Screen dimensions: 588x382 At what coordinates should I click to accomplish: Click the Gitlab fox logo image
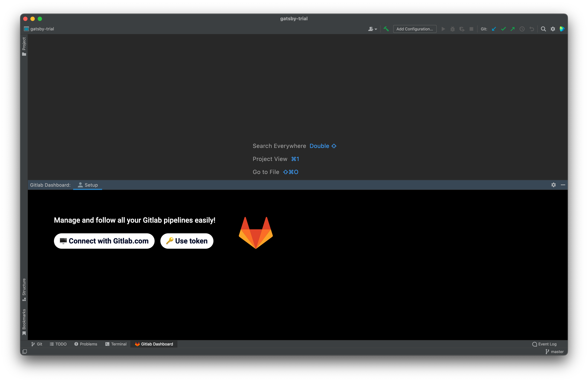click(x=256, y=233)
